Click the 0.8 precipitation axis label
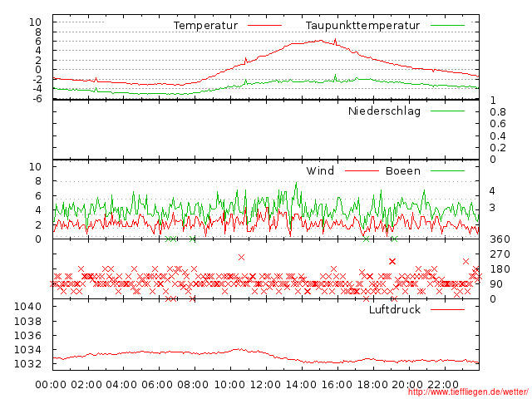Screen dimensions: 532x399 pyautogui.click(x=498, y=112)
